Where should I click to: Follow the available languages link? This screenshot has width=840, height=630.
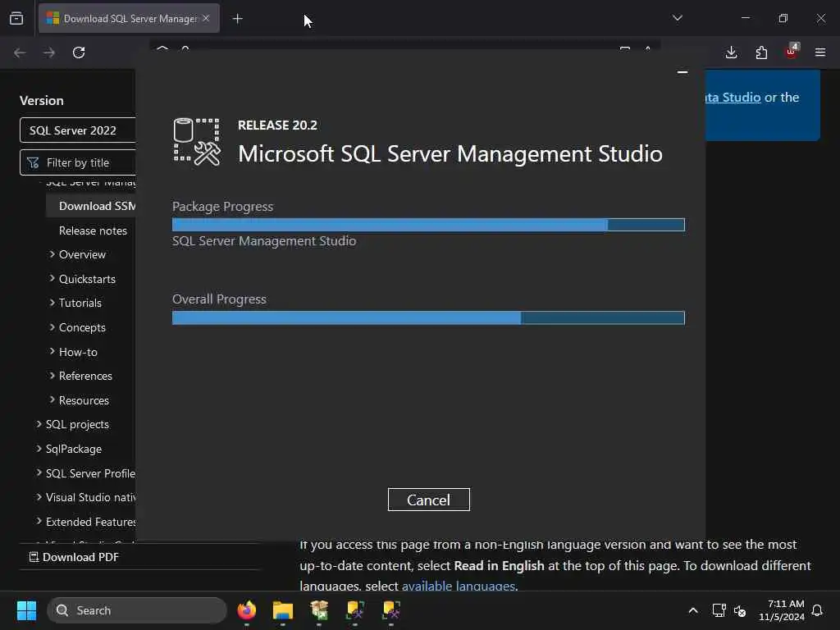[x=459, y=586]
